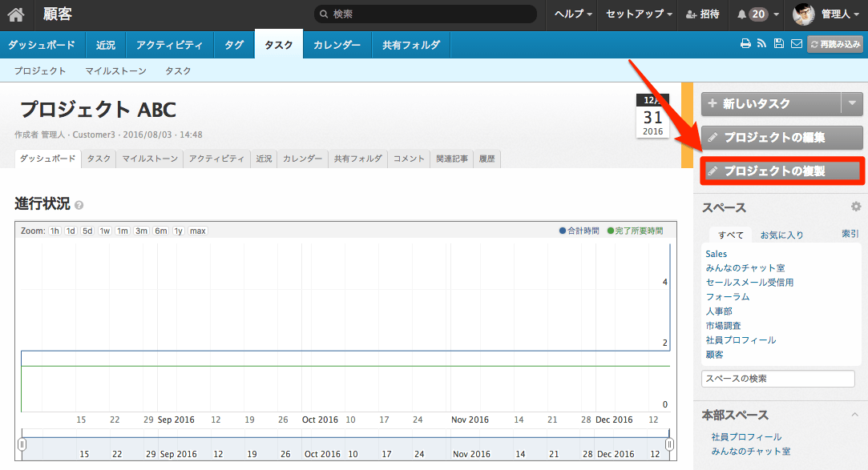The height and width of the screenshot is (470, 868).
Task: Select the project コメント tab
Action: pos(409,159)
